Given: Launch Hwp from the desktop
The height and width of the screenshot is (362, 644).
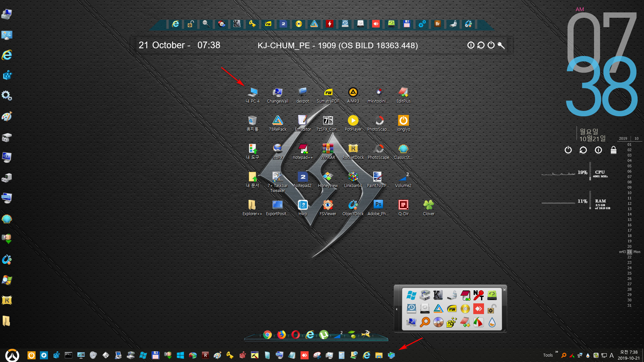Looking at the screenshot, I should [303, 208].
